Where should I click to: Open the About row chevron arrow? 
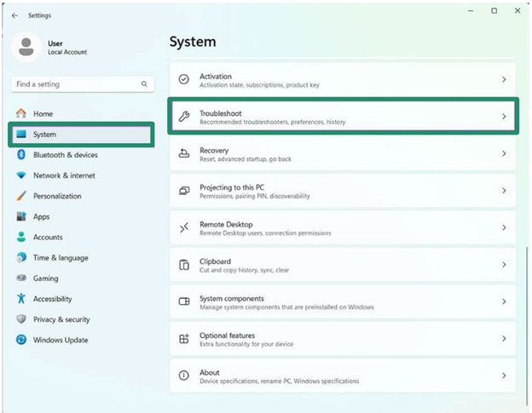pos(503,376)
